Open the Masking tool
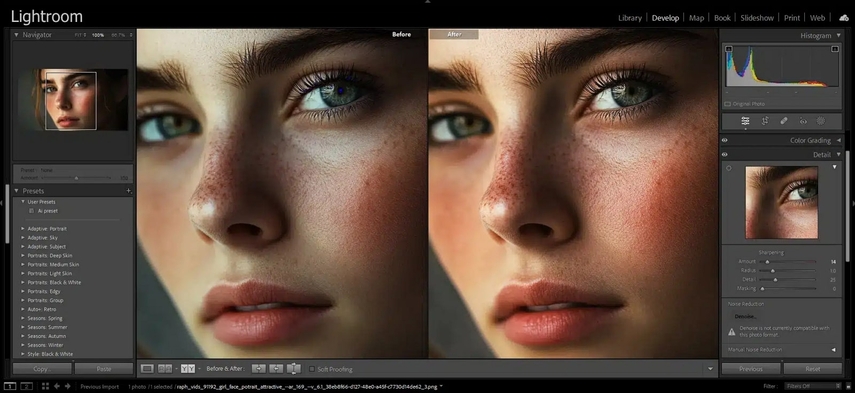 pos(821,121)
